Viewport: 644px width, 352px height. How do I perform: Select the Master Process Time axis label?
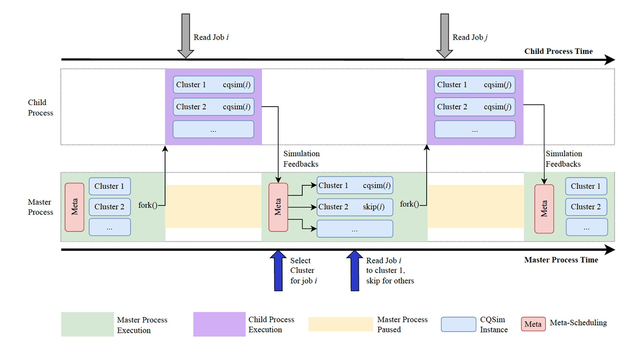pyautogui.click(x=561, y=260)
